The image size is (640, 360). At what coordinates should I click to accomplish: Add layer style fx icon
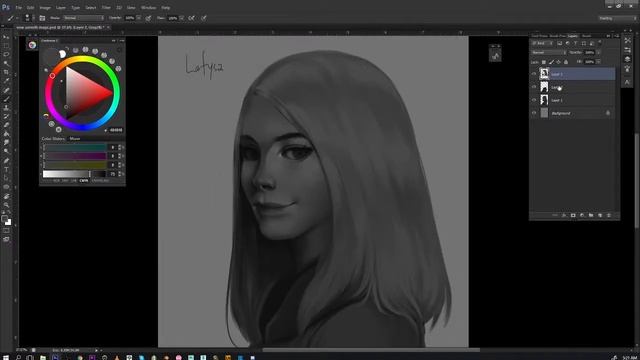(564, 215)
